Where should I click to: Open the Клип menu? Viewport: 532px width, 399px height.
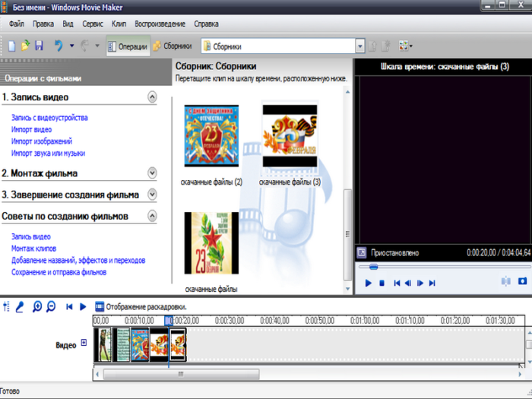click(x=119, y=24)
